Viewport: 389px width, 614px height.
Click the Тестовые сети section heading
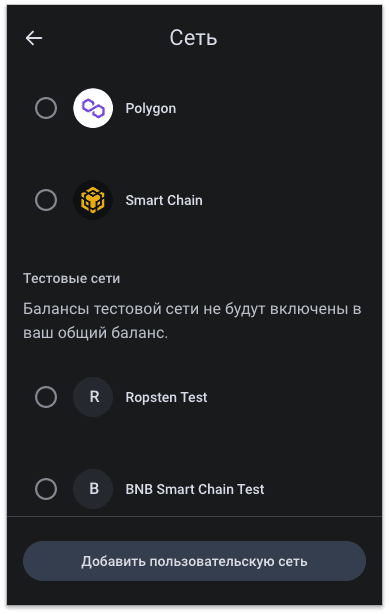tap(72, 278)
